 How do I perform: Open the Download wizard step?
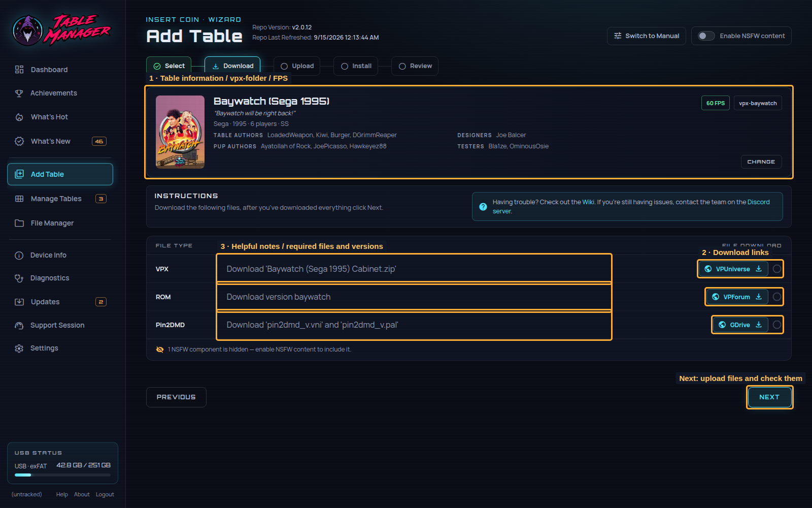pos(232,66)
